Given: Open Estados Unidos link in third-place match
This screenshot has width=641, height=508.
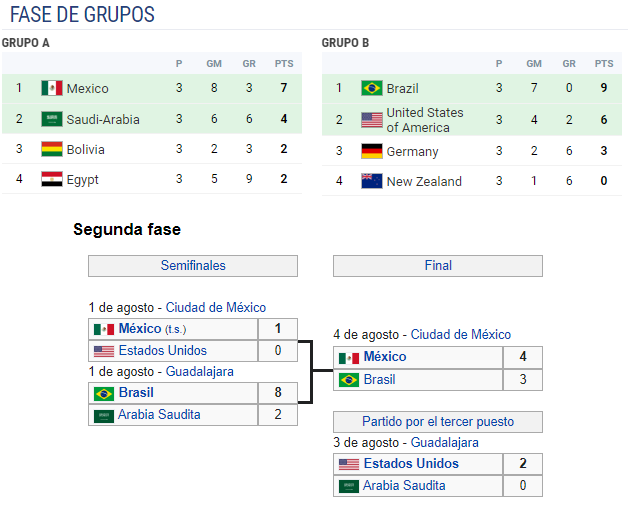Looking at the screenshot, I should click(x=411, y=463).
